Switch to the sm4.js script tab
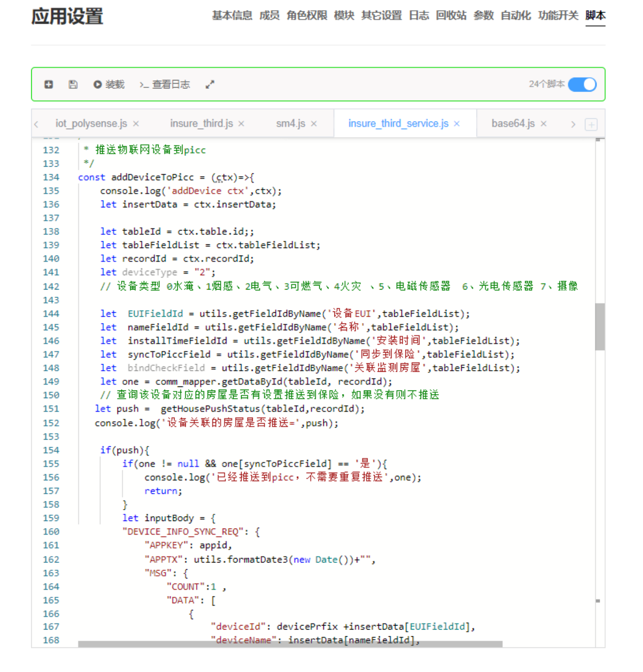This screenshot has height=672, width=643. (x=290, y=124)
